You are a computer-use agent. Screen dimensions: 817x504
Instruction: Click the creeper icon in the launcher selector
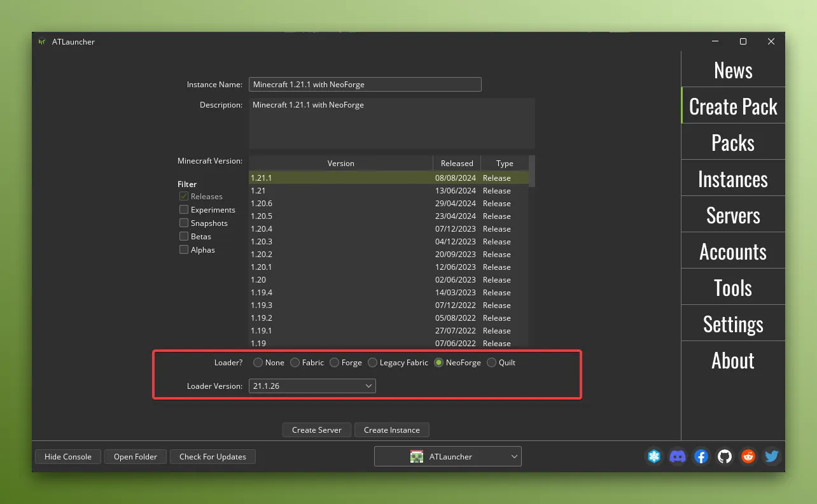pos(417,456)
